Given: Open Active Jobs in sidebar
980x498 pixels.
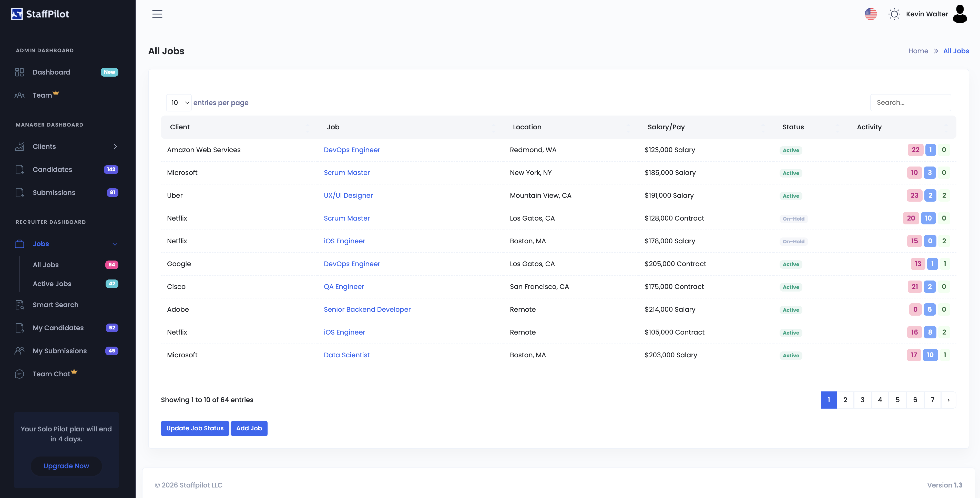Looking at the screenshot, I should 52,284.
